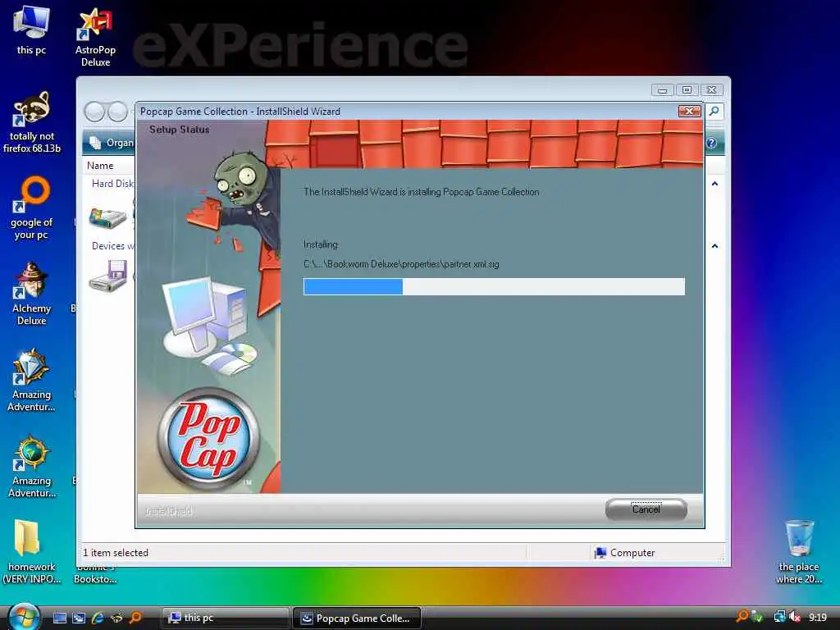Image resolution: width=840 pixels, height=630 pixels.
Task: Click the 'Devices w' group header
Action: [x=113, y=246]
